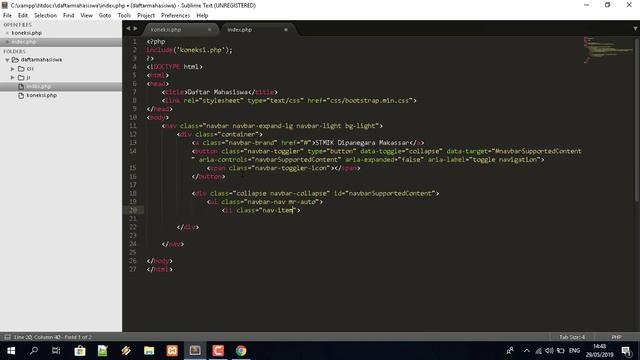Go to previous tab with left arrow
640x360 pixels.
(x=128, y=29)
